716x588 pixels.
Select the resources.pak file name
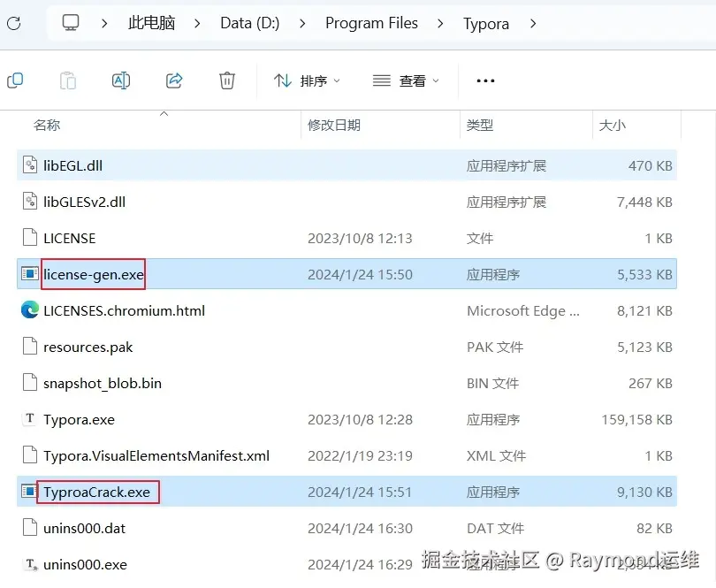point(88,347)
